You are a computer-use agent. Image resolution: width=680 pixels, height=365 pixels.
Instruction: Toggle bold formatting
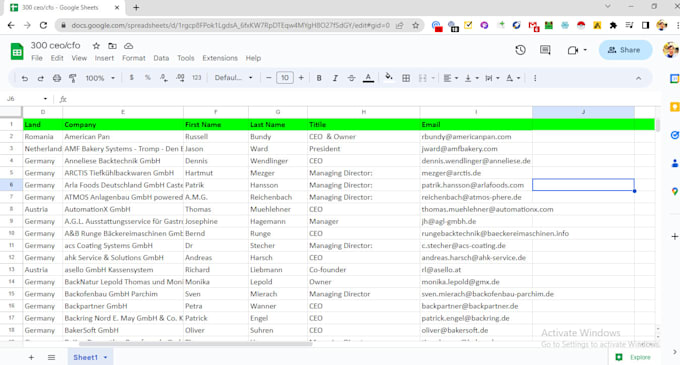319,78
